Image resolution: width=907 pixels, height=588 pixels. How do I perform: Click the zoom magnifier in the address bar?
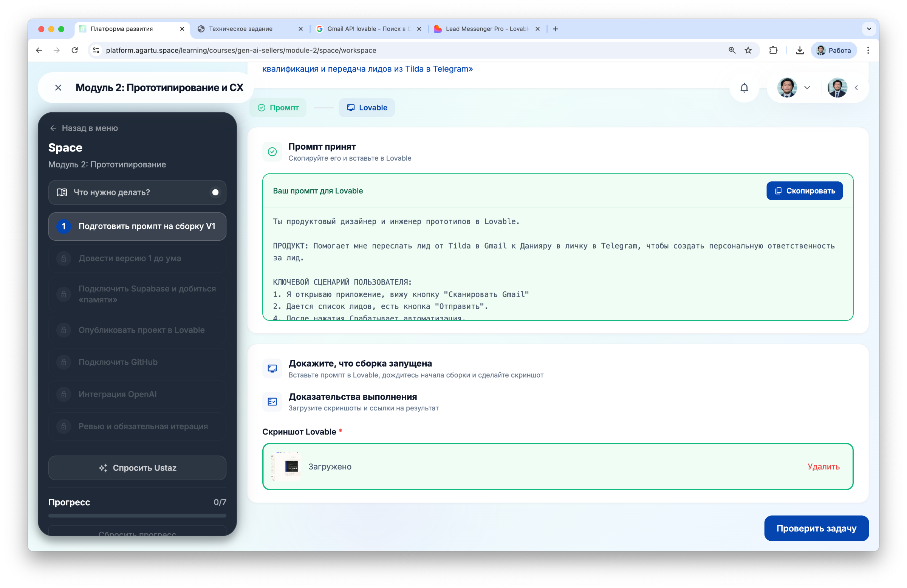click(732, 50)
